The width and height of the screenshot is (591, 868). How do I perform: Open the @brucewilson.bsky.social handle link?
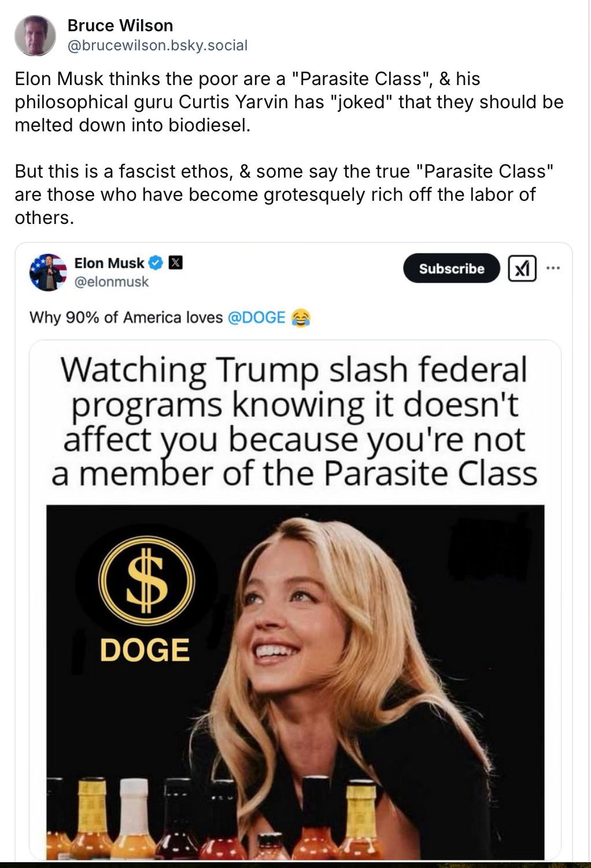[x=157, y=46]
